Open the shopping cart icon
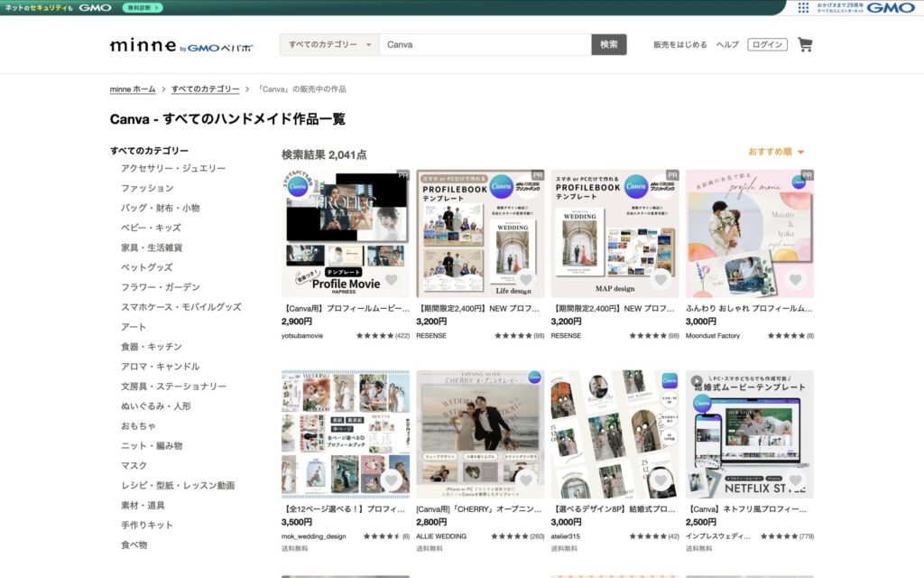Viewport: 924px width, 578px height. click(805, 44)
